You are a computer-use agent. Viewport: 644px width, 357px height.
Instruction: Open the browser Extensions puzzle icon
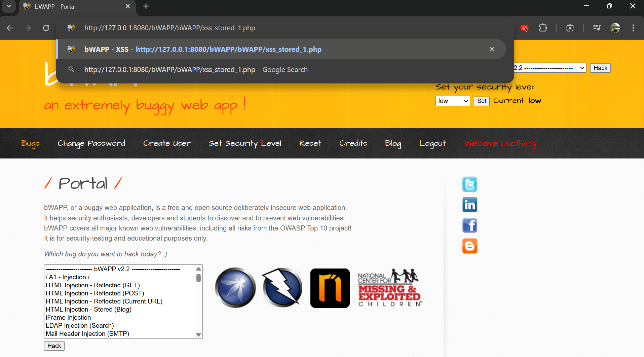pos(543,28)
